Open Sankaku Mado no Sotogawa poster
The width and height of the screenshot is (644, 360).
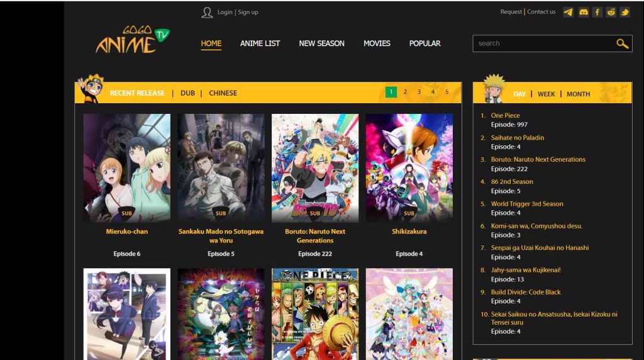coord(221,168)
